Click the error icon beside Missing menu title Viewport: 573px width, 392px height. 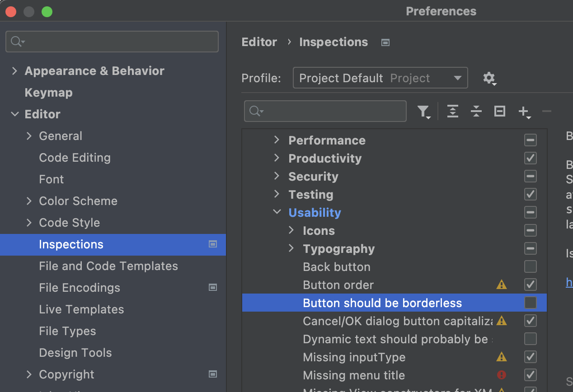502,375
